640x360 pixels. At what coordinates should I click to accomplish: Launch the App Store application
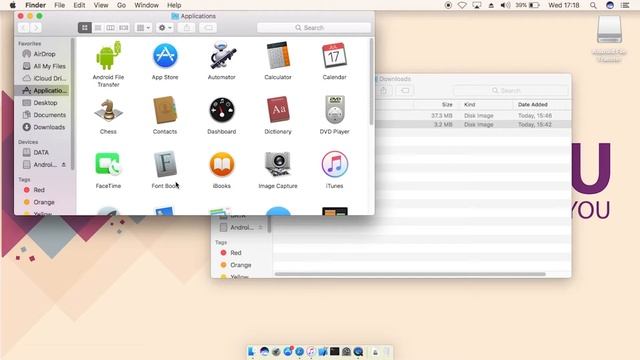(165, 56)
